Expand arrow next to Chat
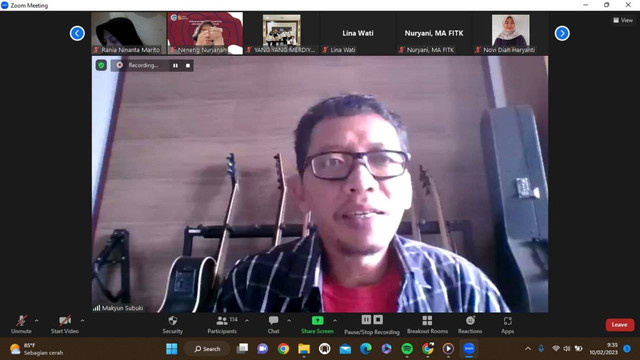Viewport: 640px width, 360px height. coord(289,321)
